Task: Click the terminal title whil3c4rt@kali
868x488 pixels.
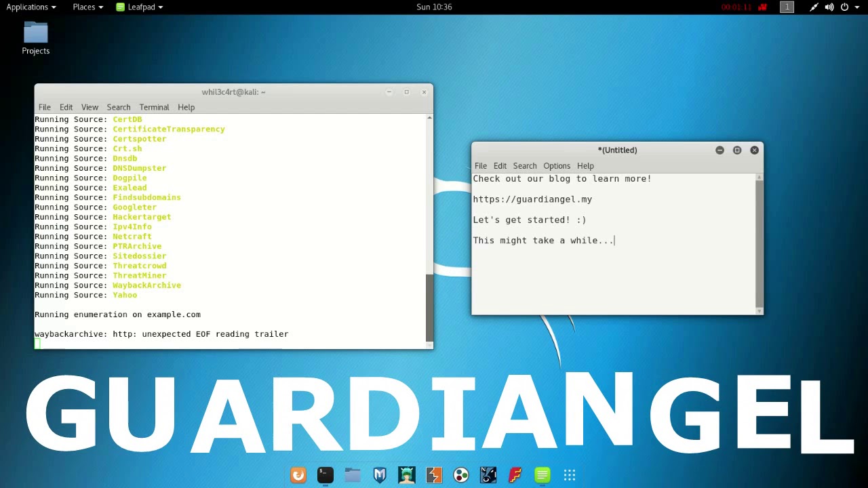Action: pyautogui.click(x=233, y=92)
